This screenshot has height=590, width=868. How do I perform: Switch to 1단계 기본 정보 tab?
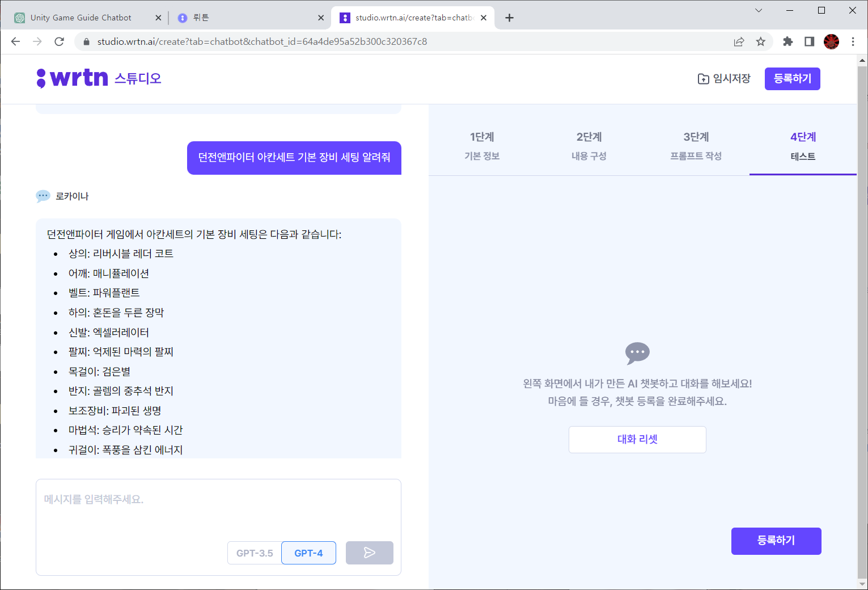pyautogui.click(x=482, y=146)
